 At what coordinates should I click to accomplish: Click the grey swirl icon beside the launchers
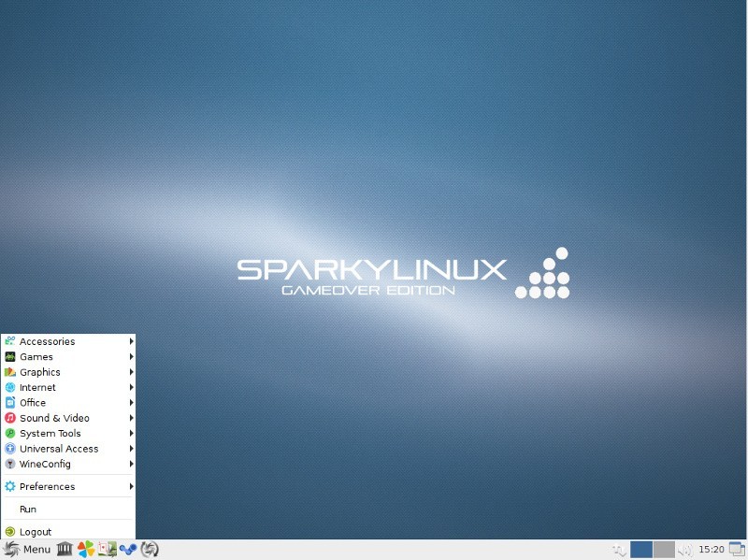pyautogui.click(x=150, y=549)
